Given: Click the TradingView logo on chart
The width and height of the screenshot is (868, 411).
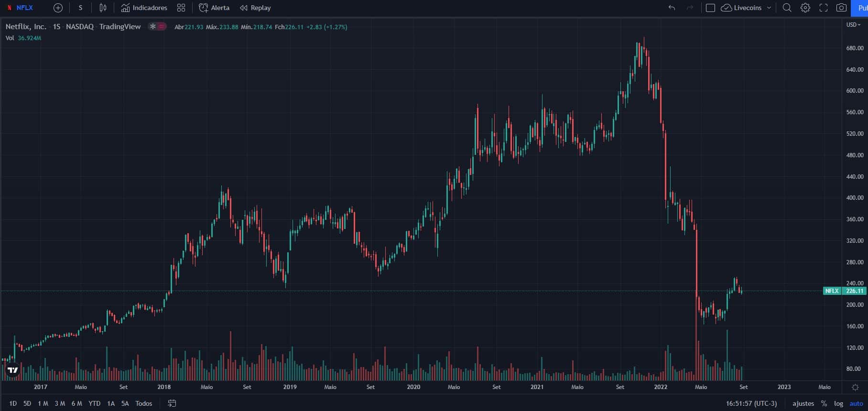Looking at the screenshot, I should (x=13, y=370).
